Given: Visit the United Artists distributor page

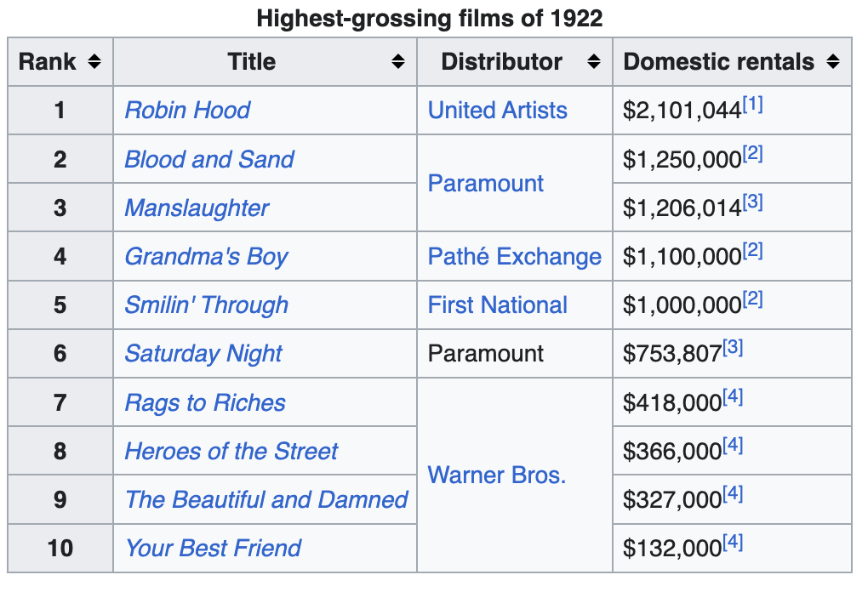Looking at the screenshot, I should click(x=497, y=111).
